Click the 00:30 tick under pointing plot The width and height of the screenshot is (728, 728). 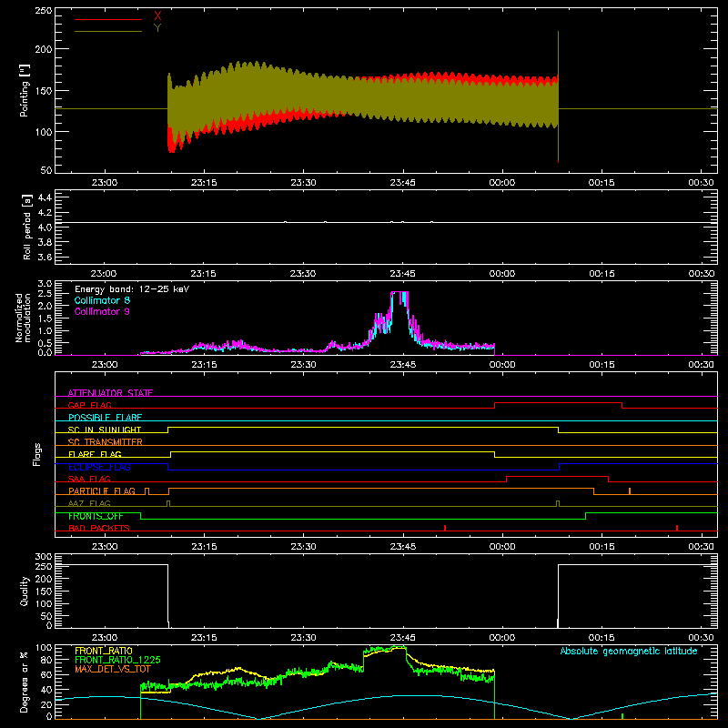click(x=701, y=183)
